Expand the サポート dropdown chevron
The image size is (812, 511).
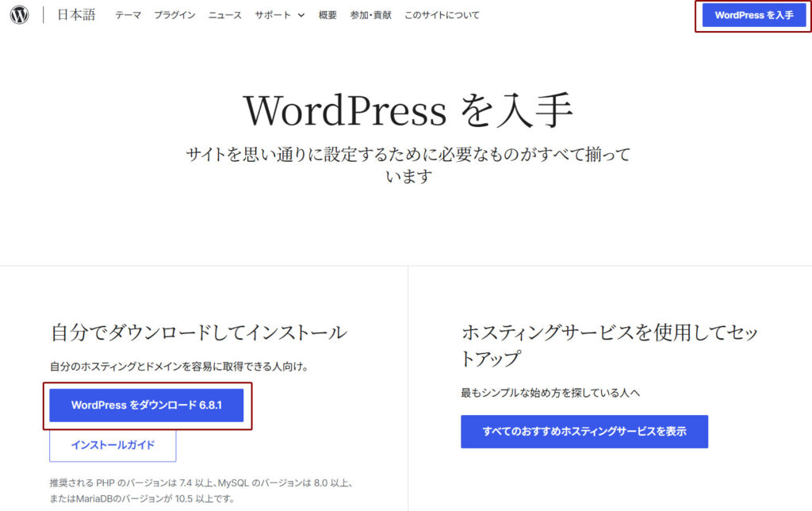tap(301, 16)
